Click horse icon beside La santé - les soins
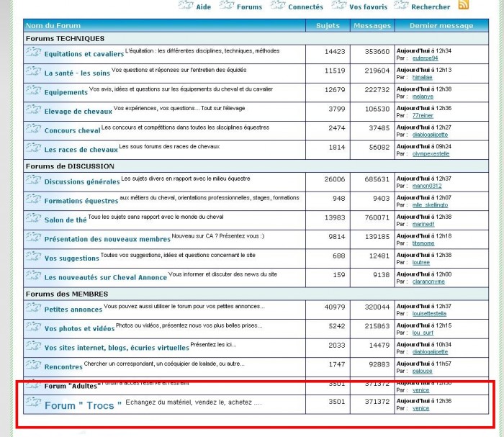Image resolution: width=504 pixels, height=437 pixels. tap(33, 71)
